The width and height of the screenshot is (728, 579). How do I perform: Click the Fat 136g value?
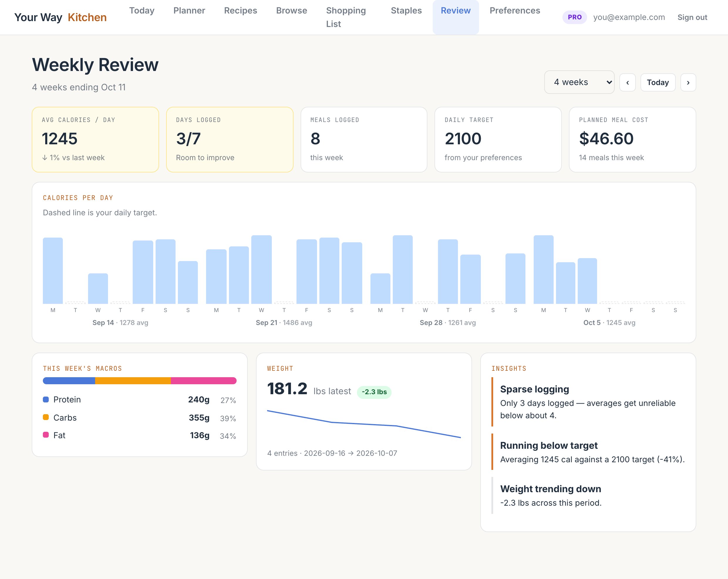point(200,435)
